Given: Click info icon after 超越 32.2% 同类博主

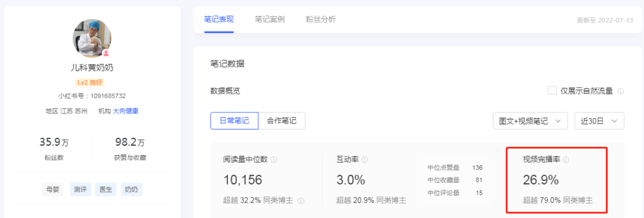Looking at the screenshot, I should point(301,201).
